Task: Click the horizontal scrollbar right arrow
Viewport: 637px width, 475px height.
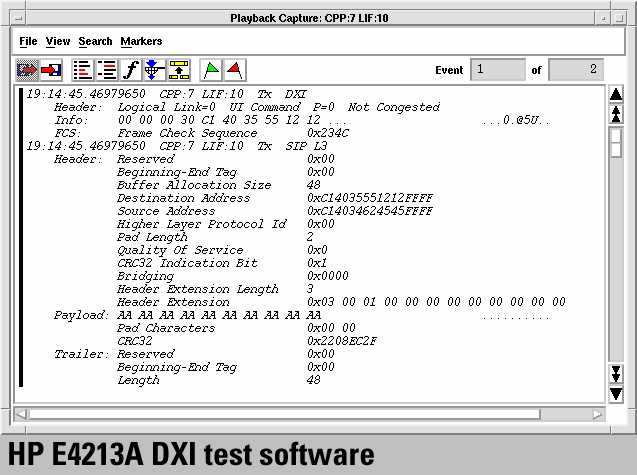Action: [x=598, y=413]
